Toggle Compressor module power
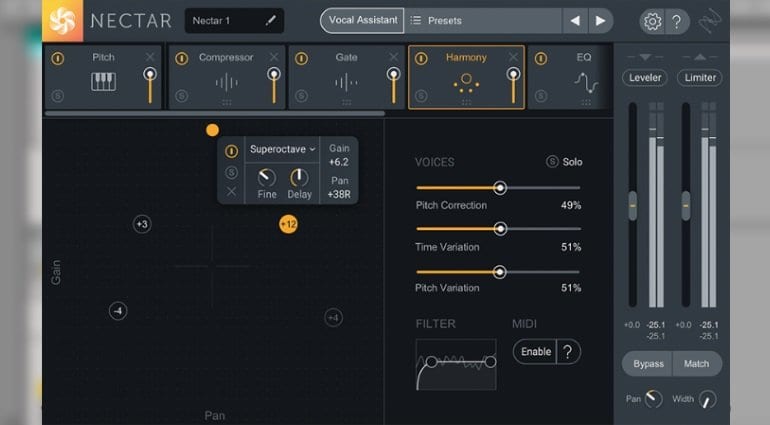770x425 pixels. 182,58
